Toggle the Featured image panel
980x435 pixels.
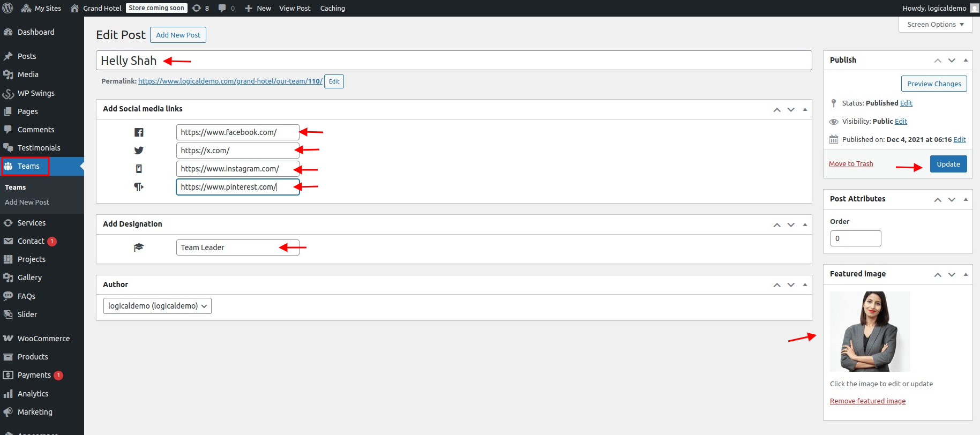[966, 274]
